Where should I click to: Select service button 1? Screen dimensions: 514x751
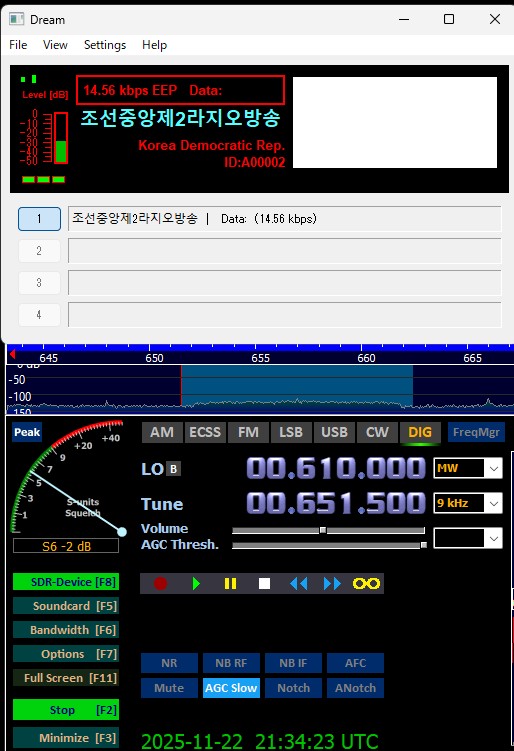click(39, 219)
